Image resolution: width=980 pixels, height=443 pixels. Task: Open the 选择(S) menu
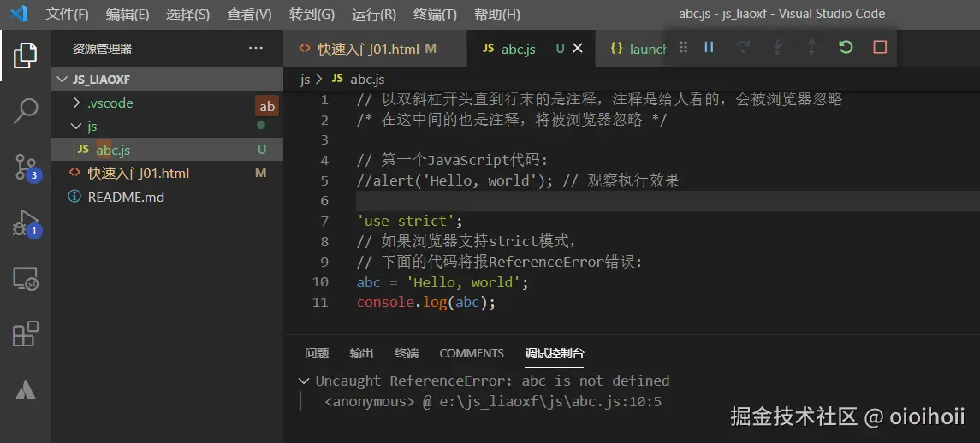point(187,14)
